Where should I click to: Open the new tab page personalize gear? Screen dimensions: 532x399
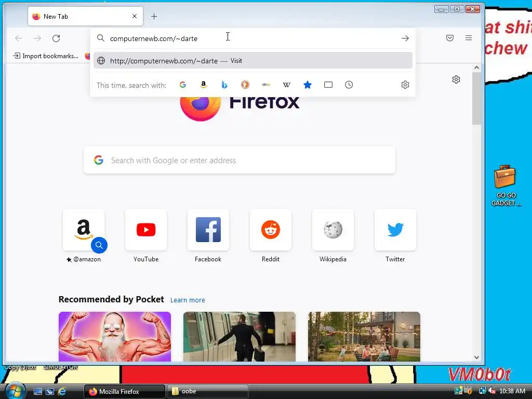pos(456,79)
